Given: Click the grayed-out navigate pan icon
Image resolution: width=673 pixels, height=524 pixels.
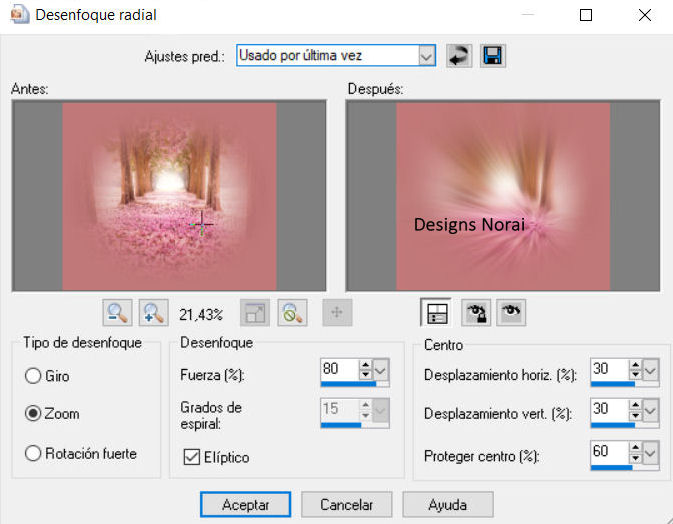Looking at the screenshot, I should [337, 313].
